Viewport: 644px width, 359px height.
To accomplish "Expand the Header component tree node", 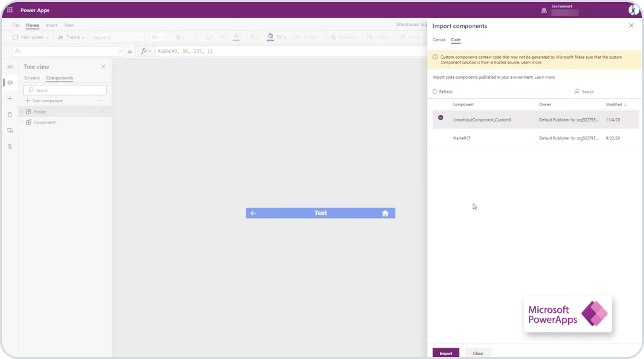I will [x=21, y=111].
